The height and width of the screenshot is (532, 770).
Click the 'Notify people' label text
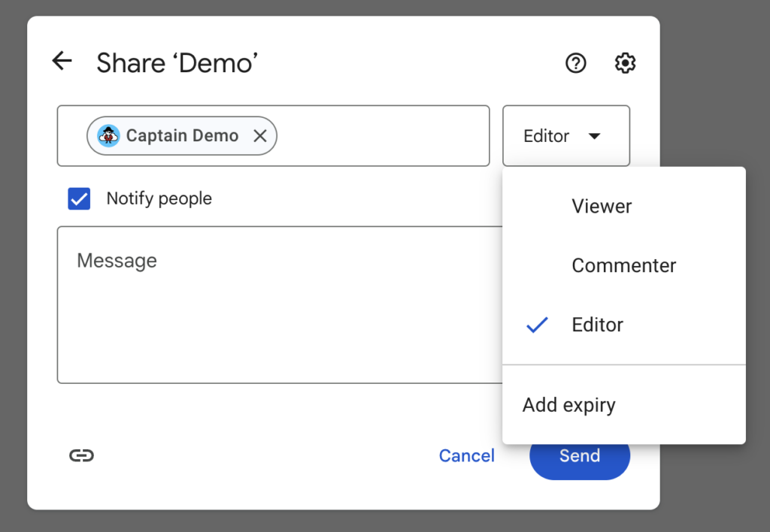(159, 199)
